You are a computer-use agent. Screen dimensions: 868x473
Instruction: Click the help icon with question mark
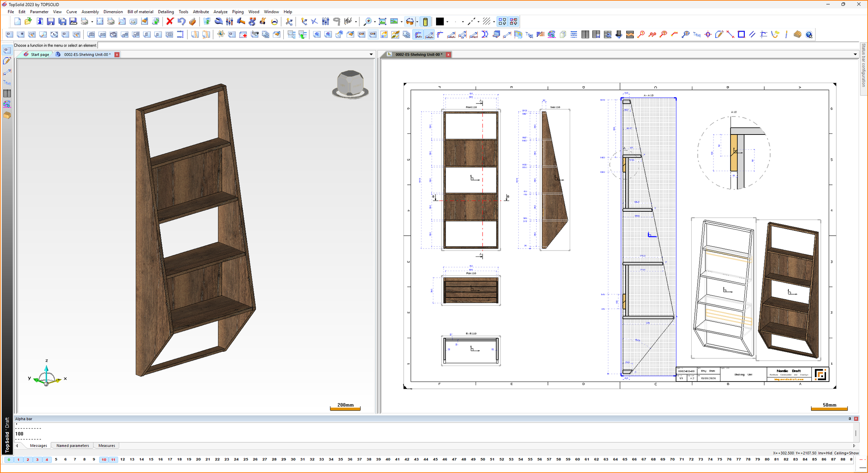coord(809,34)
